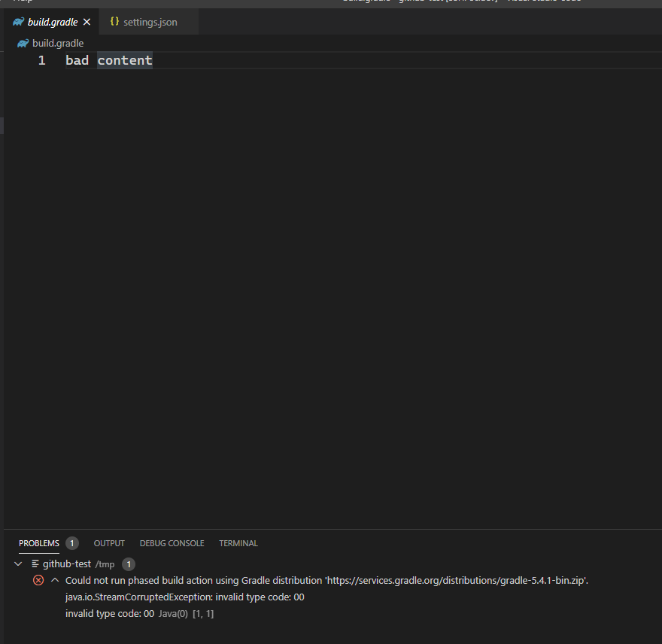662x644 pixels.
Task: Click line number 1 in the gutter
Action: (42, 60)
